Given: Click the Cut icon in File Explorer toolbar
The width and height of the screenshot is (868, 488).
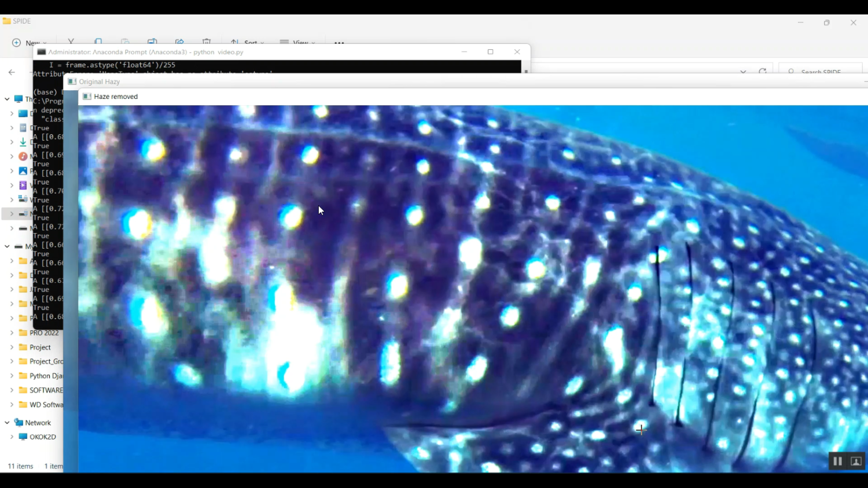Looking at the screenshot, I should click(71, 42).
